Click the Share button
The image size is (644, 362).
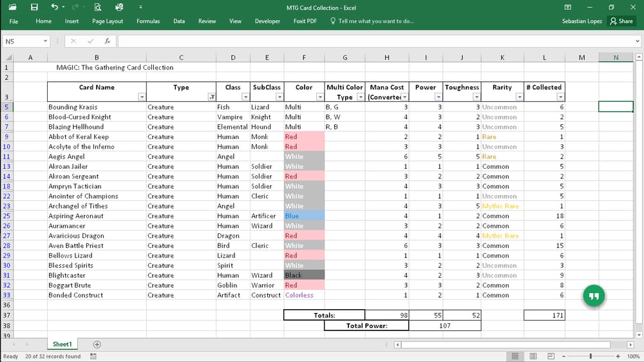(x=621, y=21)
